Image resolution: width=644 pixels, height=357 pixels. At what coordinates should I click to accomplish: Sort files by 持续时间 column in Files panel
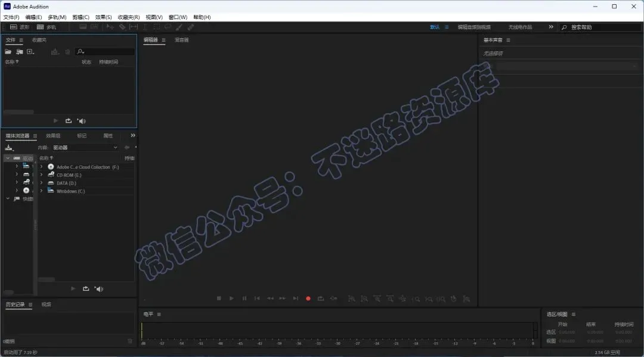pos(109,62)
